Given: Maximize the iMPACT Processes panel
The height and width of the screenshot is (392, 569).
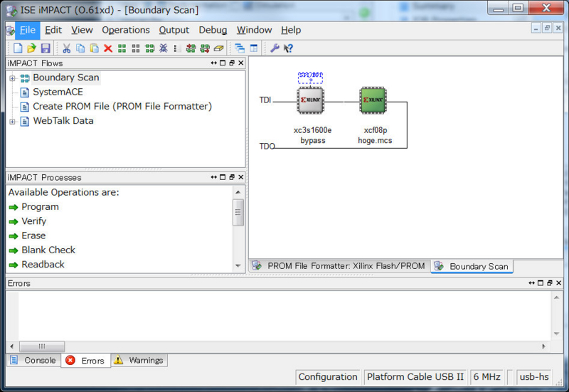Looking at the screenshot, I should click(223, 177).
